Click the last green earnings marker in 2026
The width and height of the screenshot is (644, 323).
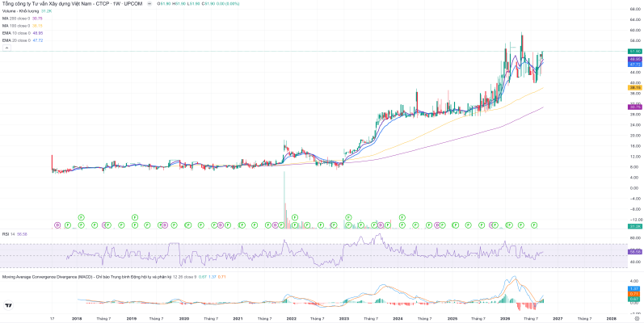(534, 225)
